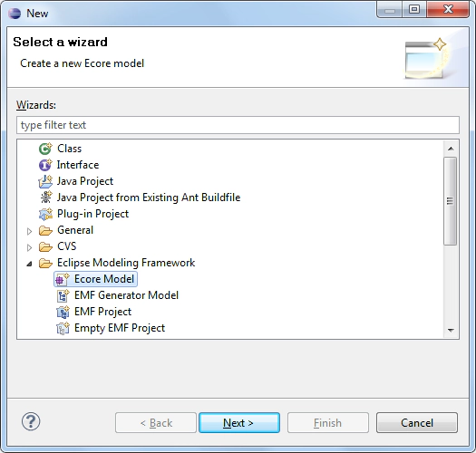Image resolution: width=476 pixels, height=453 pixels.
Task: Choose the EMF Project icon
Action: tap(63, 312)
